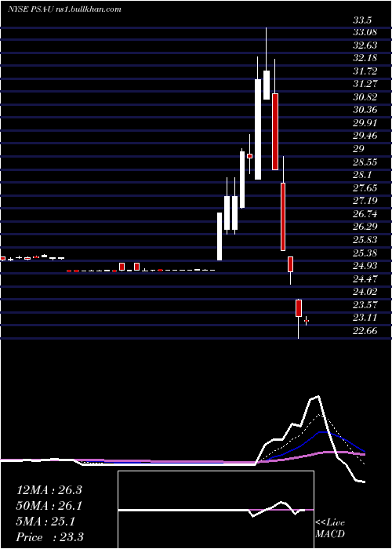Click the 28.55 price axis label

click(365, 162)
